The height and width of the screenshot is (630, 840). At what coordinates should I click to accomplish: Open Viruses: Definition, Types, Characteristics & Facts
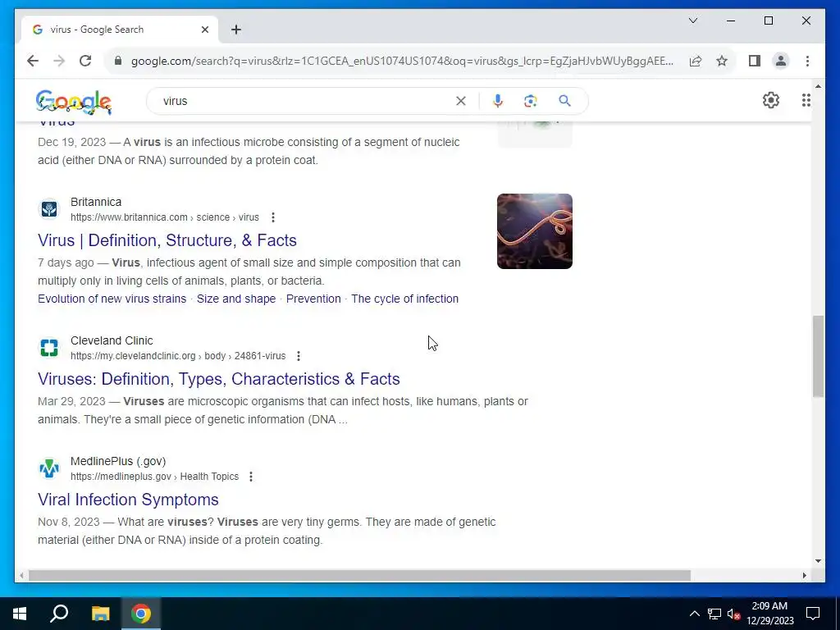218,379
